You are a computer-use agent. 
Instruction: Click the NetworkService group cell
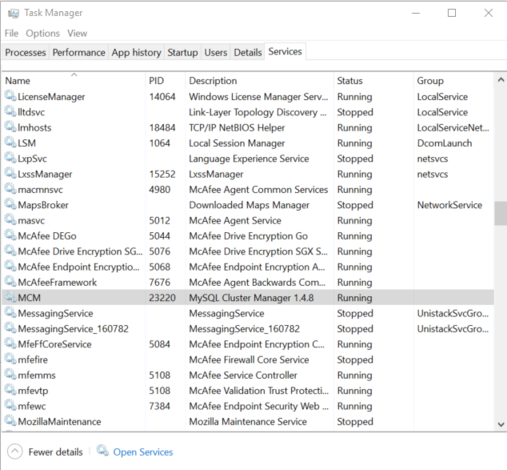pyautogui.click(x=449, y=205)
